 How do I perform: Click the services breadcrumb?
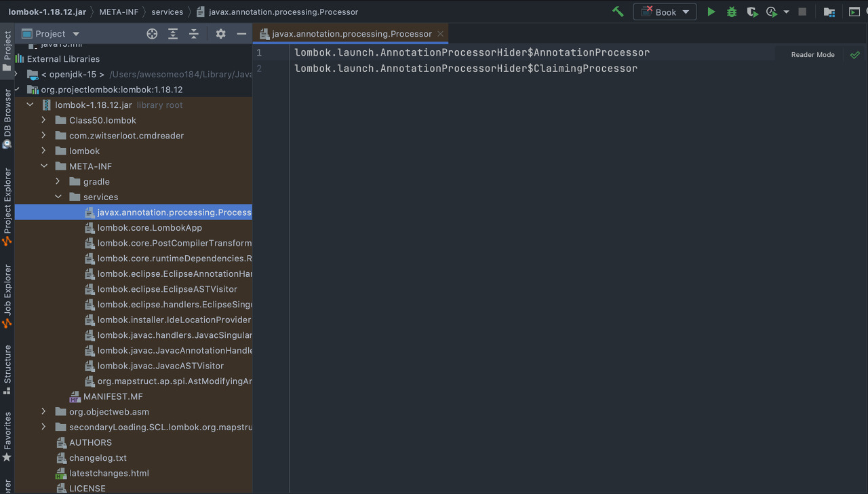click(x=167, y=12)
